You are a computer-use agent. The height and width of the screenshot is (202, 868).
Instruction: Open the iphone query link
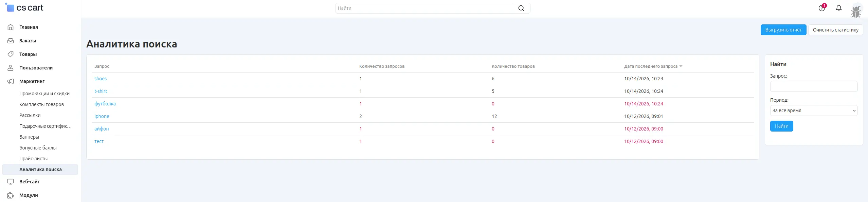[x=102, y=116]
